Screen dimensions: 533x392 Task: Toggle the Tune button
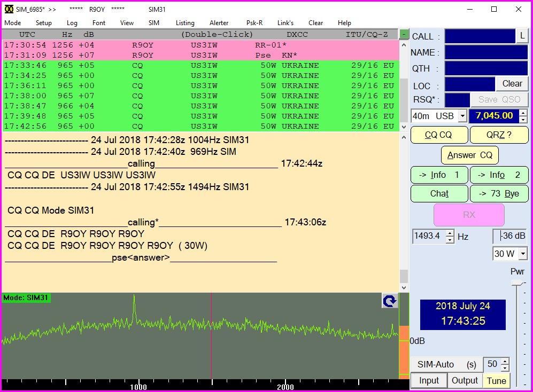pos(496,380)
